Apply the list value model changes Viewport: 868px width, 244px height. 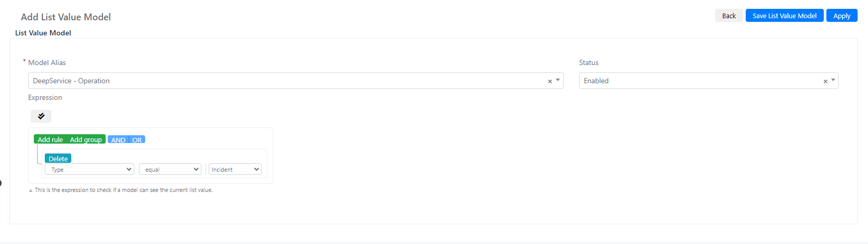(841, 16)
